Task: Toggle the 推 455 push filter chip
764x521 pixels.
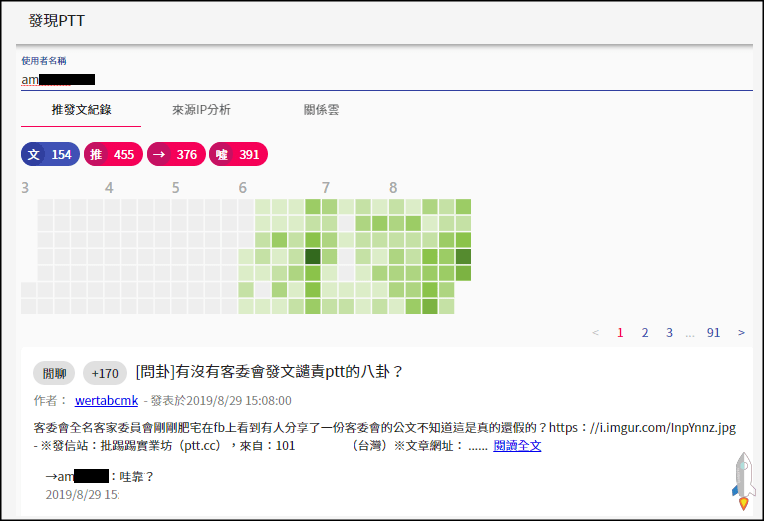Action: coord(113,154)
